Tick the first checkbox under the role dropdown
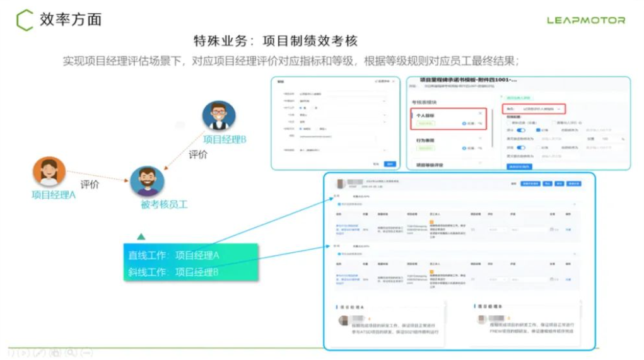 pos(509,123)
